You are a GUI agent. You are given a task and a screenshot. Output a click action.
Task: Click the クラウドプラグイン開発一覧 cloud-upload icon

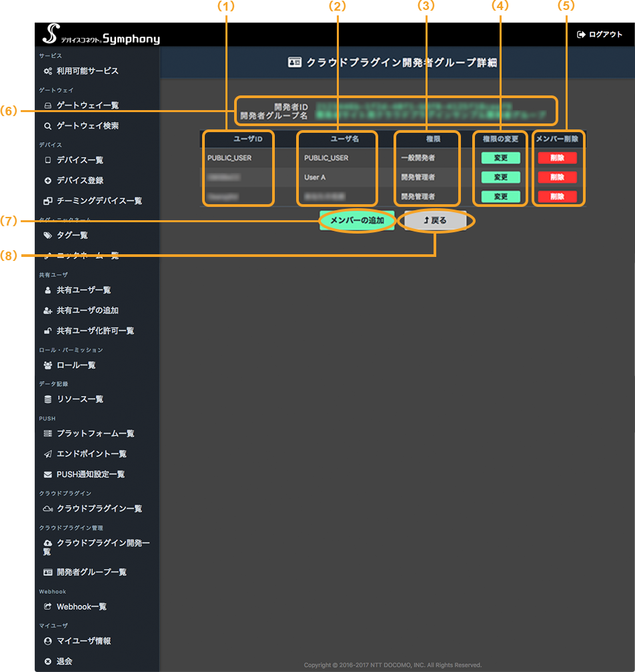[48, 543]
